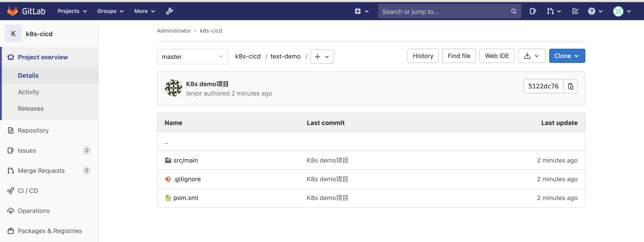
Task: Copy the commit SHA 5122dc76
Action: (x=570, y=86)
